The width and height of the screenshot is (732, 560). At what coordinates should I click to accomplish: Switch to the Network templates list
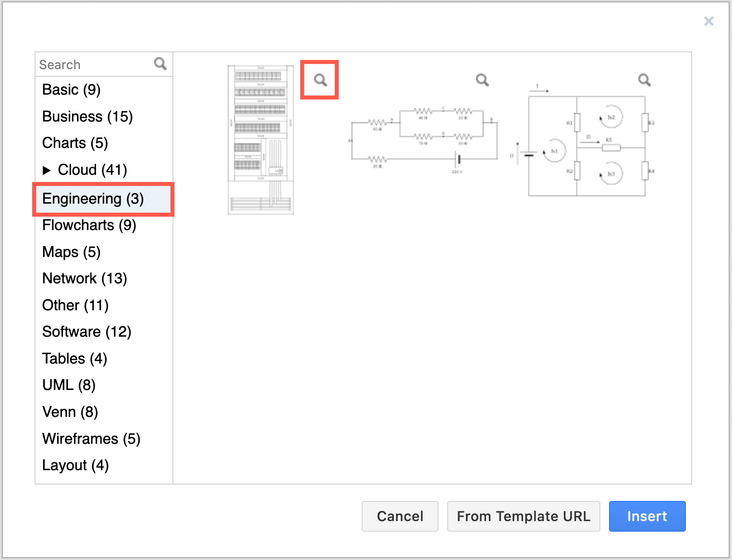click(85, 278)
